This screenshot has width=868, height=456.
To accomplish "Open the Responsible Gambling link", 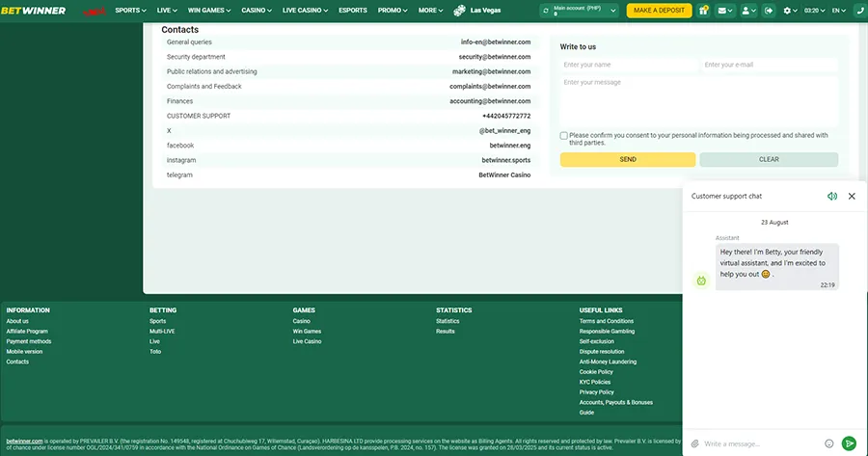I will 607,332.
